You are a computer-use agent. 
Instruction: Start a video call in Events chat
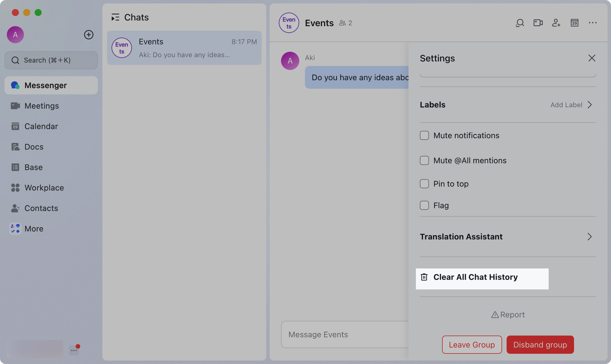coord(538,23)
